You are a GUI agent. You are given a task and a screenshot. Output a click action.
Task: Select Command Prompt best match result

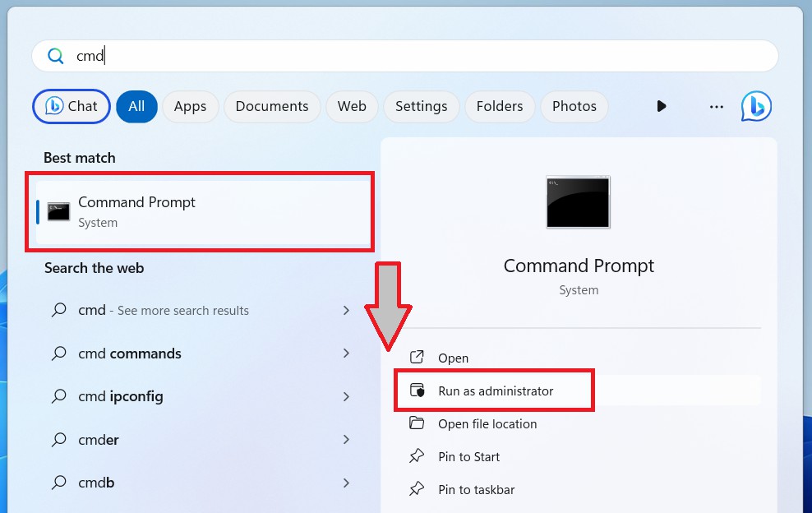tap(200, 212)
